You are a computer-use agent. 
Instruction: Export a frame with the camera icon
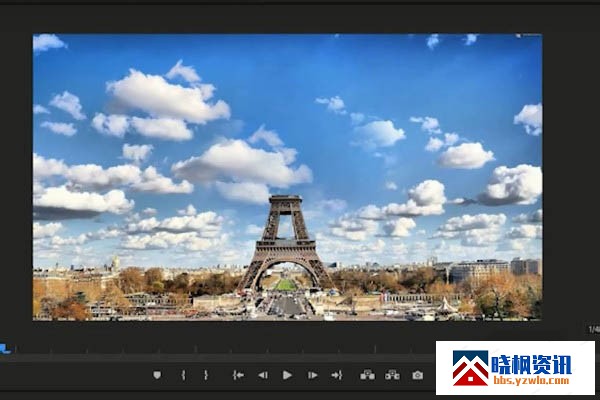coord(417,375)
